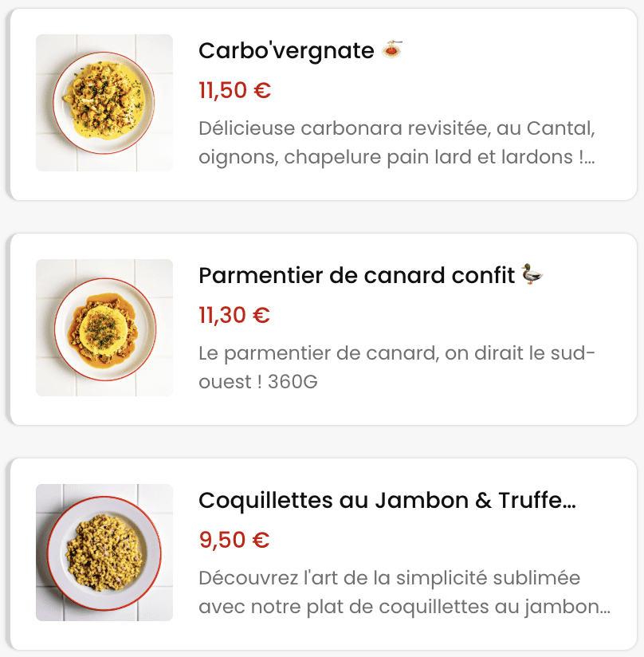Expand the ellipsis ending the Carbo'vergnate description

pos(589,157)
